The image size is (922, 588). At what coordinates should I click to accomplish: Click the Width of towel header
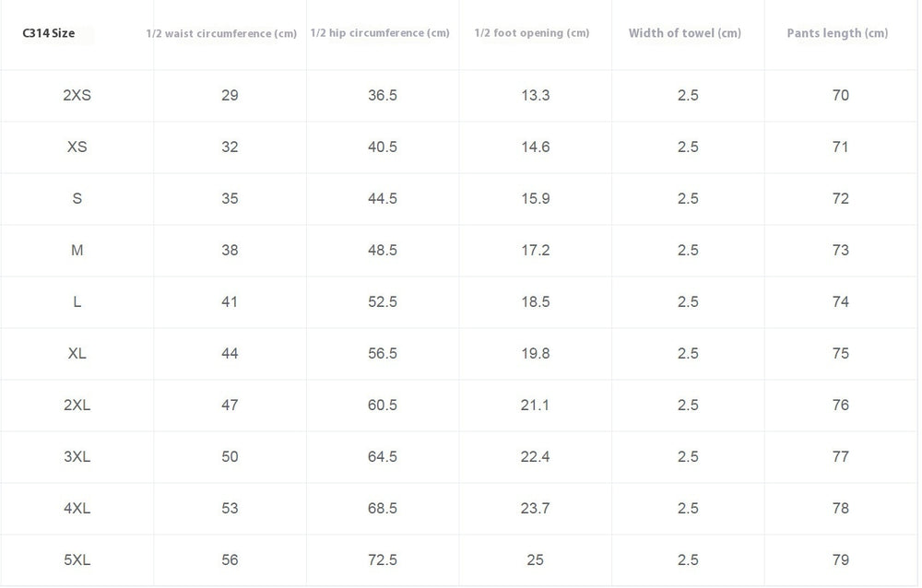pyautogui.click(x=685, y=33)
